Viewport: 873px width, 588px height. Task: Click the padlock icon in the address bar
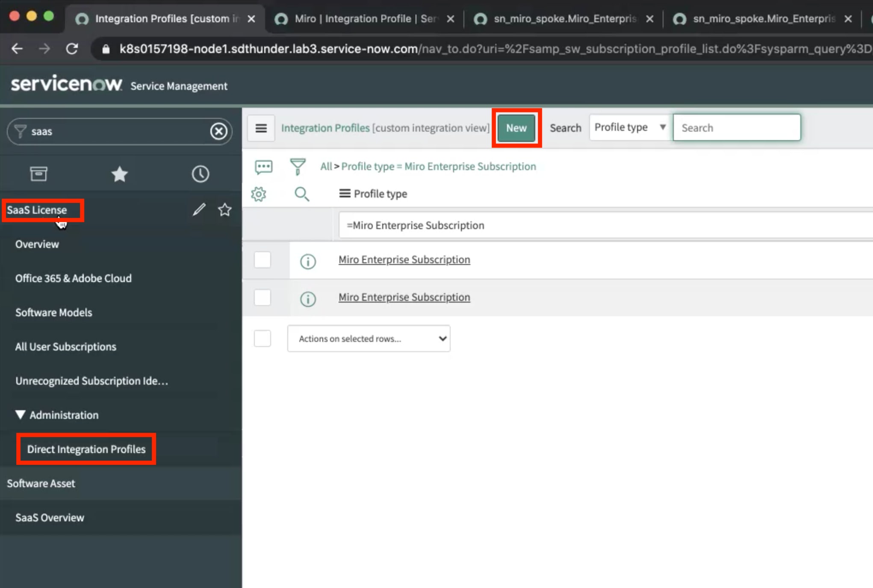(x=106, y=49)
